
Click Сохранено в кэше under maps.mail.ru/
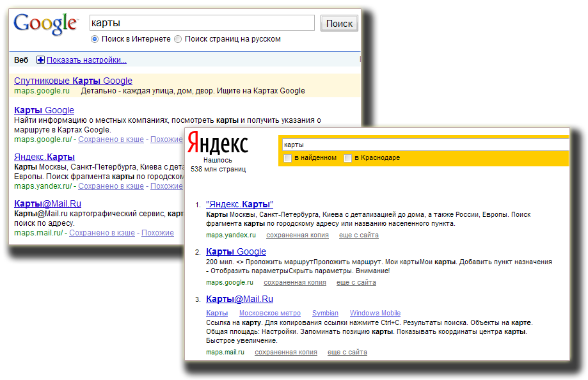[102, 233]
